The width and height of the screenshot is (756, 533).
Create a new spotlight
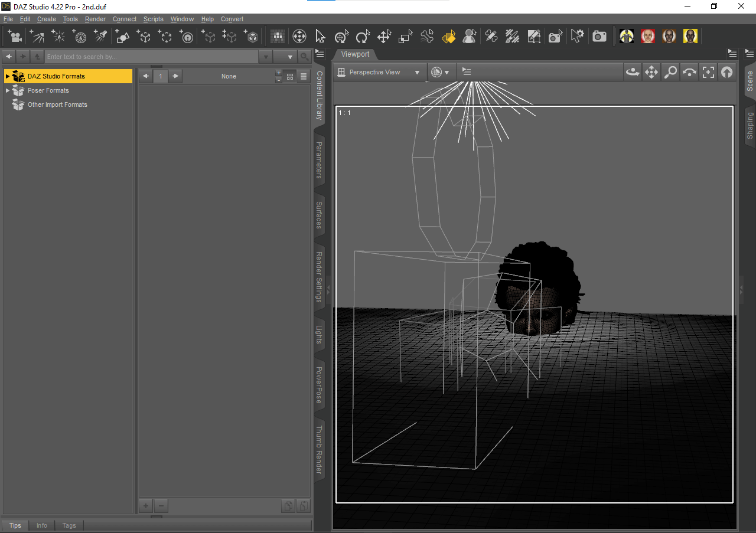[x=101, y=37]
